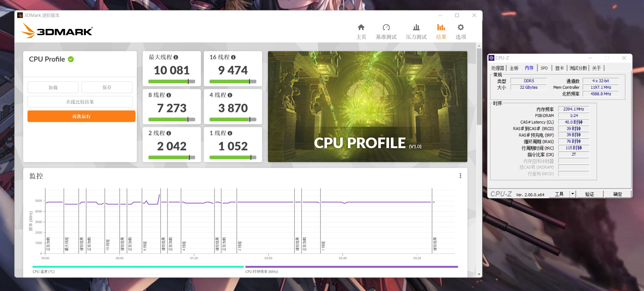644x291 pixels.
Task: Toggle CPU 温度 chart legend
Action: 43,271
